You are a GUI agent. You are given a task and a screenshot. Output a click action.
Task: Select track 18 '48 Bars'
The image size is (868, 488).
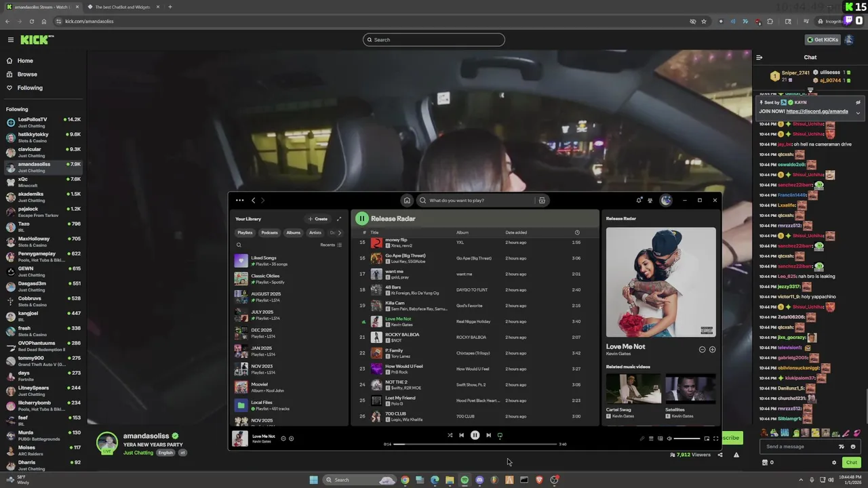click(475, 289)
